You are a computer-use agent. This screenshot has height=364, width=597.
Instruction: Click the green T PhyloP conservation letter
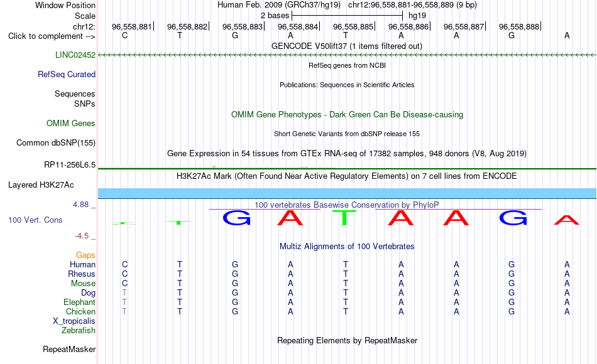pos(344,218)
